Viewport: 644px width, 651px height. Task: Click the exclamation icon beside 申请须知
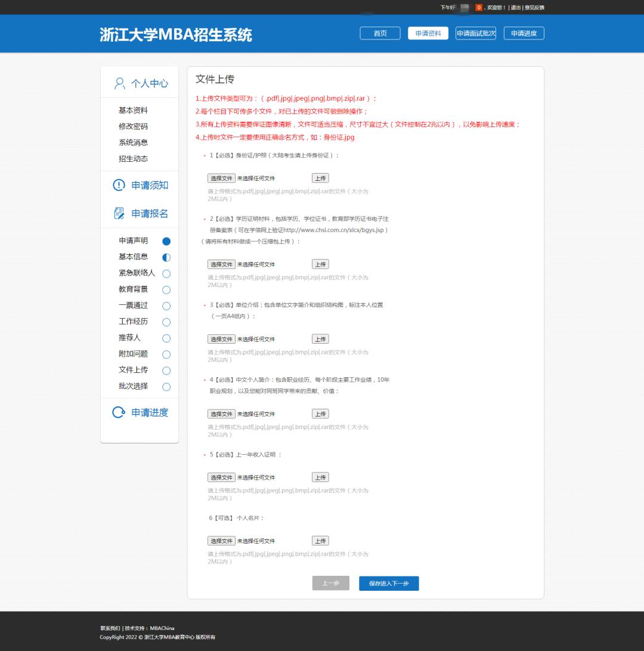coord(117,185)
